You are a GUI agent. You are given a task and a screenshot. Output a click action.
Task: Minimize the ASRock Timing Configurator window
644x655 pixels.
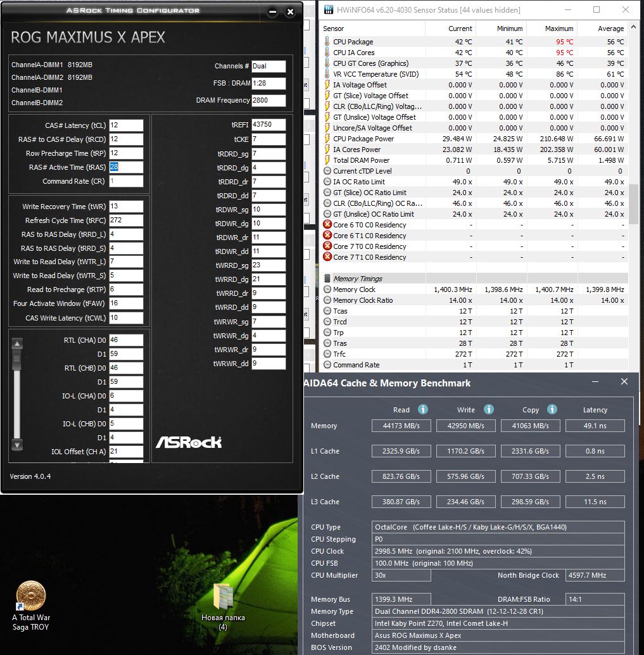point(272,12)
